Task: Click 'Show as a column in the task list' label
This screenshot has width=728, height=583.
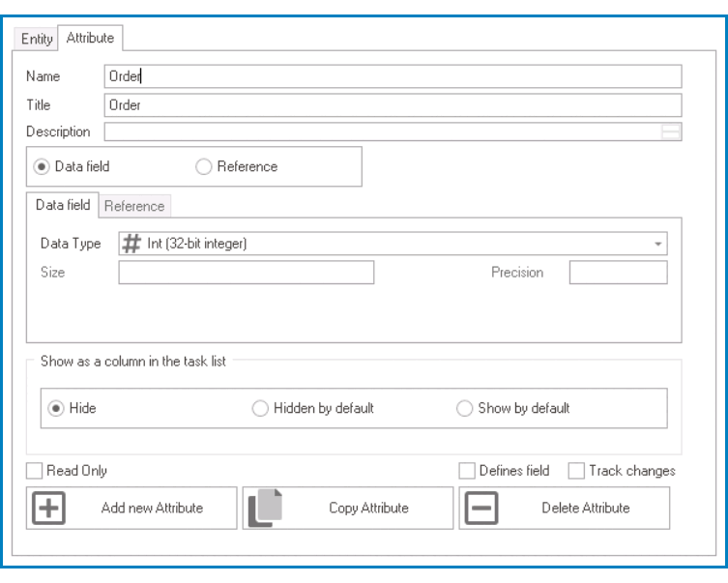Action: tap(133, 362)
